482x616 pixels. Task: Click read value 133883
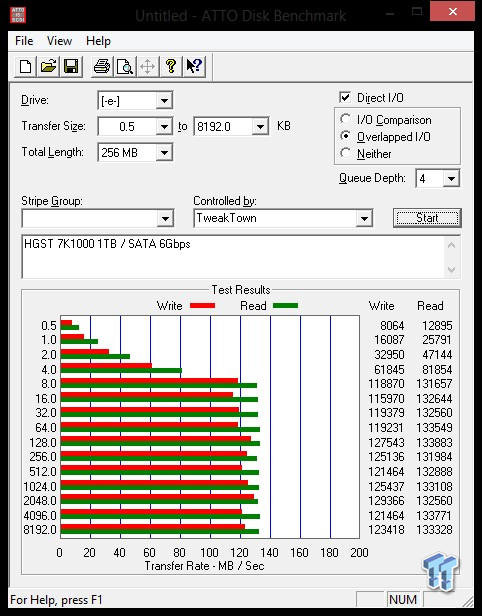pyautogui.click(x=434, y=442)
